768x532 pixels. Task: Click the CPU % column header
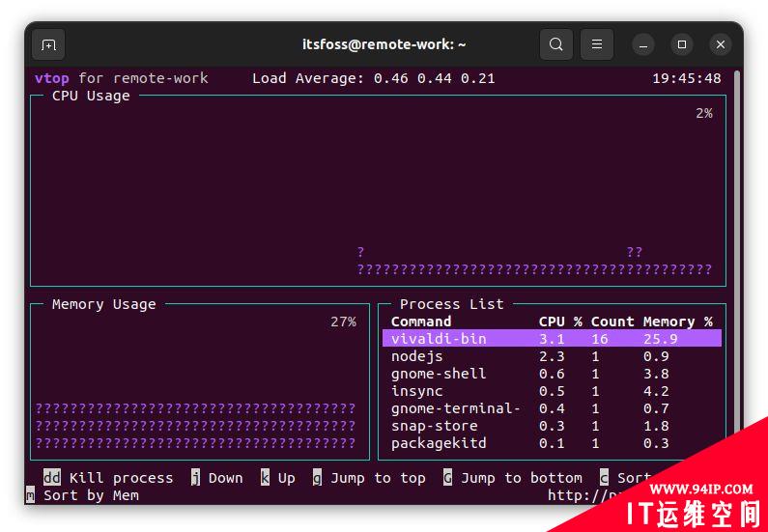[x=560, y=322]
